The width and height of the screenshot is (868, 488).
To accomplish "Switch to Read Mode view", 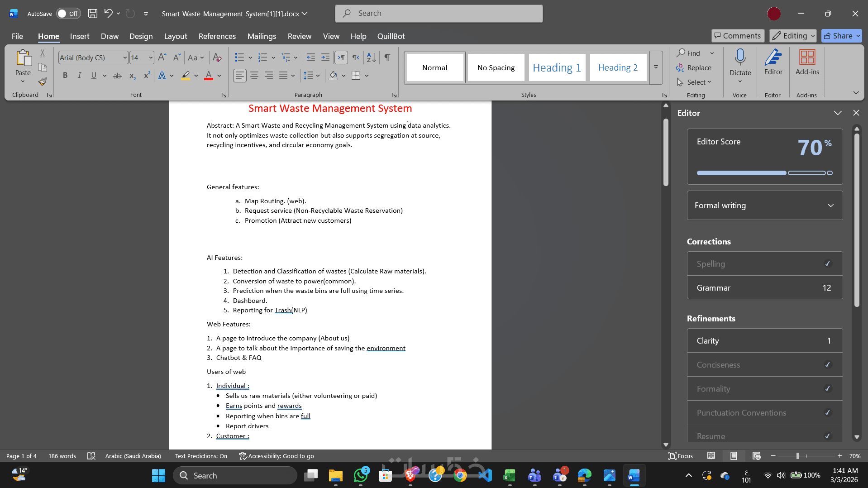I will point(711,456).
